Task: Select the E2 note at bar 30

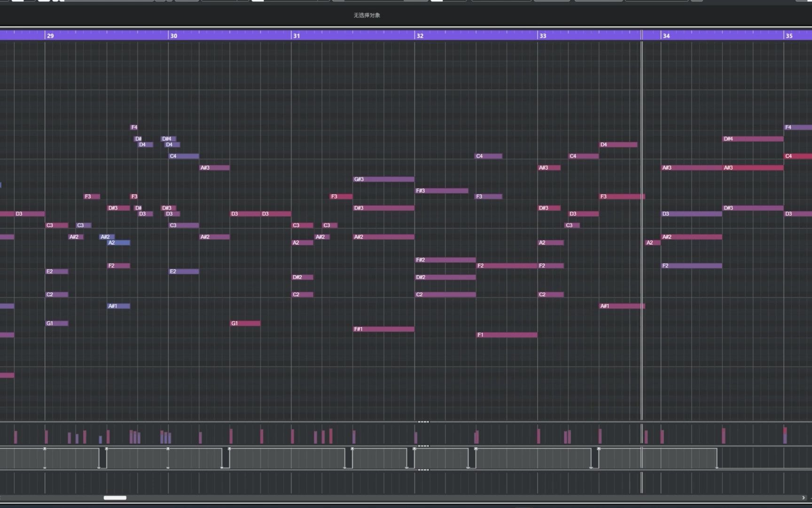Action: click(x=184, y=271)
